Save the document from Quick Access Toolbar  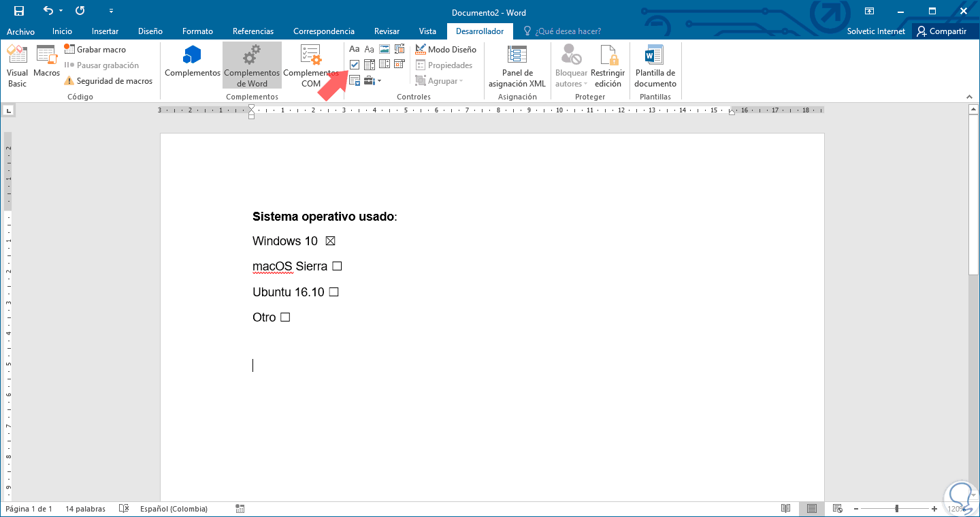(18, 11)
